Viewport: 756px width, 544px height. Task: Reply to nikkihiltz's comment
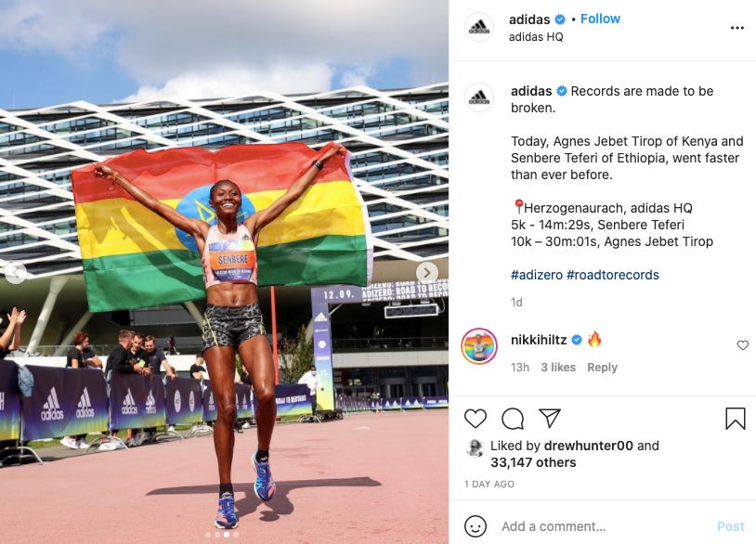pyautogui.click(x=602, y=368)
